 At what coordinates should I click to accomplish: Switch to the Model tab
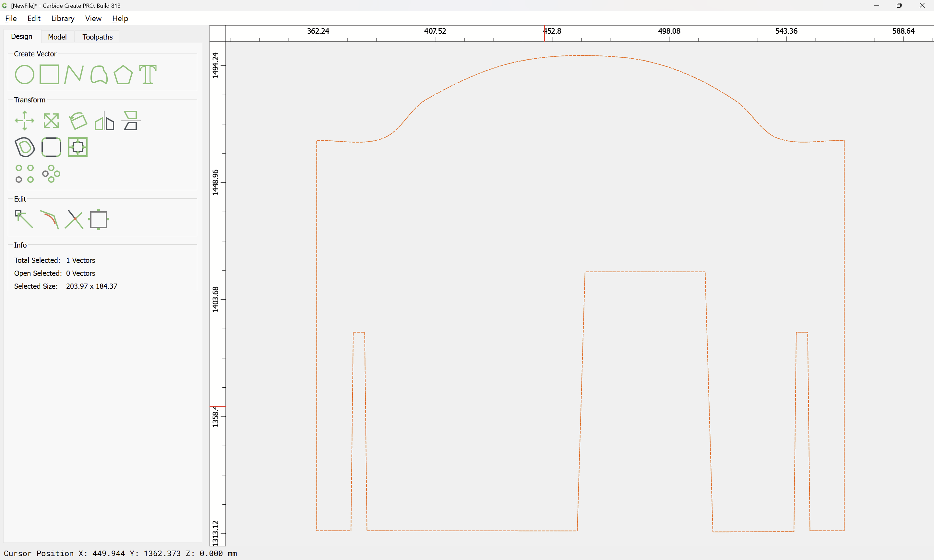tap(57, 37)
